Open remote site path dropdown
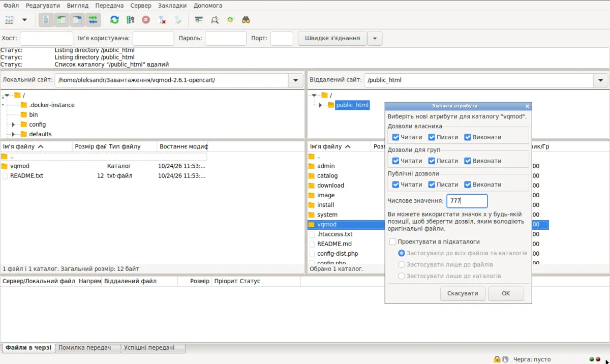Viewport: 610px width, 364px height. point(600,80)
